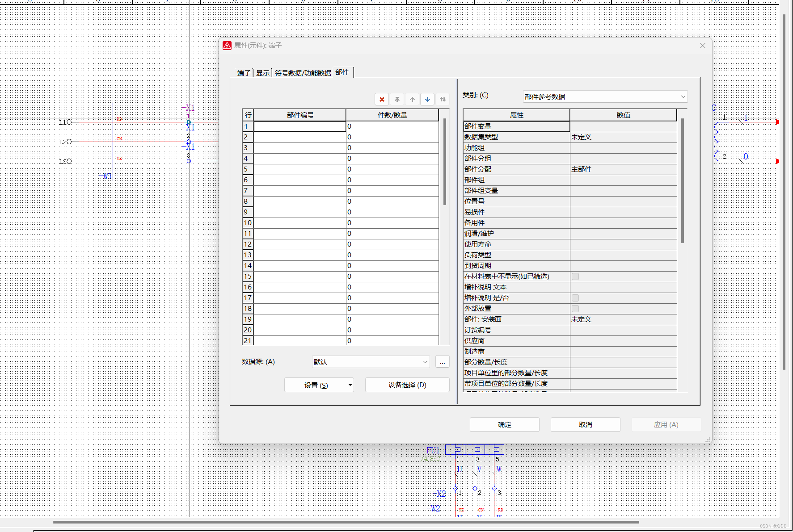Click the 确定 button

click(504, 425)
